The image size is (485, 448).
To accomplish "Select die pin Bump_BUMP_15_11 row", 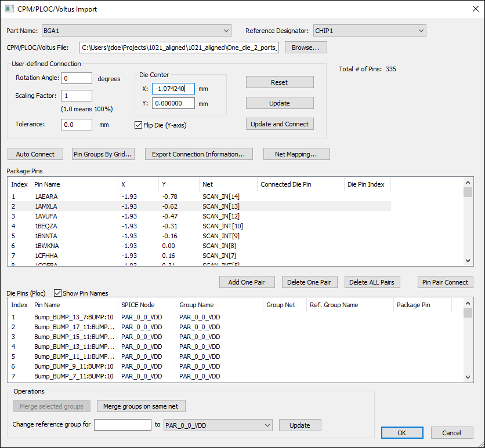I will pyautogui.click(x=73, y=337).
